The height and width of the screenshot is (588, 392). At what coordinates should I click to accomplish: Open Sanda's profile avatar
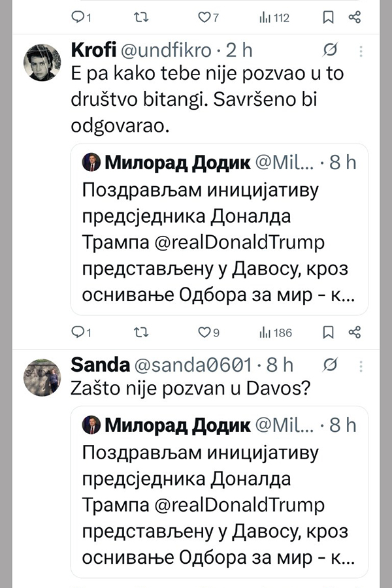tap(42, 377)
